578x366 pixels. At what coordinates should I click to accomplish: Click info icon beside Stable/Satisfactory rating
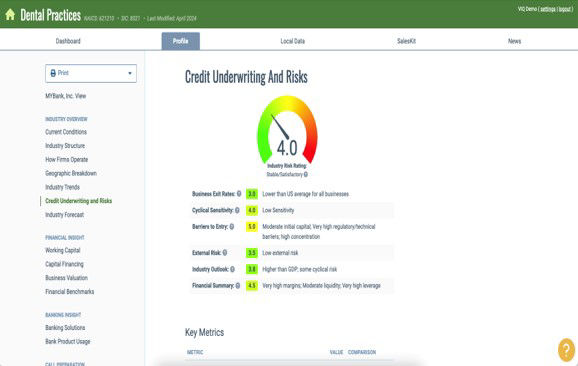click(306, 174)
